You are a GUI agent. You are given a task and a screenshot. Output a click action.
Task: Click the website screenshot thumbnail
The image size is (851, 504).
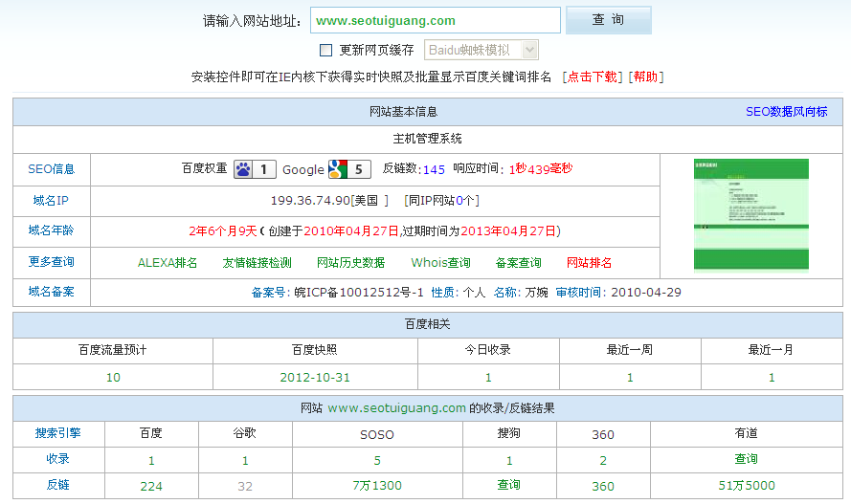click(750, 215)
